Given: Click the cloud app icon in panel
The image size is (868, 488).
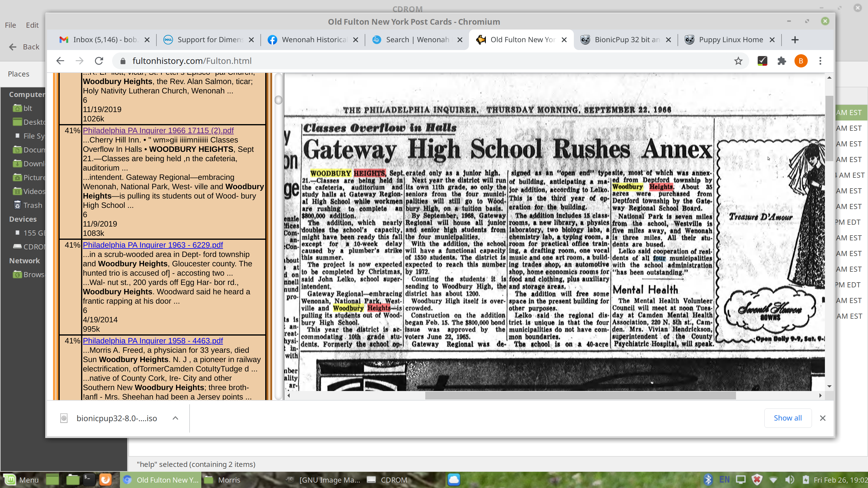Looking at the screenshot, I should (454, 480).
